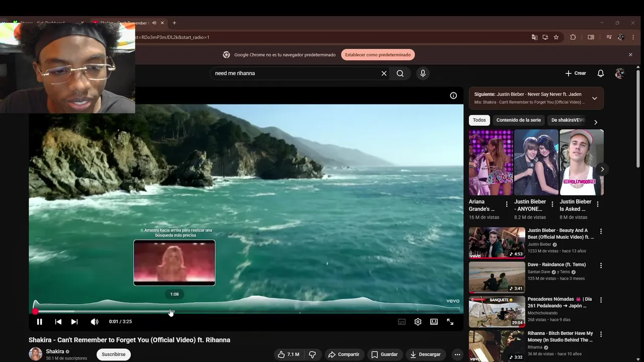The height and width of the screenshot is (362, 644).
Task: Click Establecer como predeterminado button
Action: tap(378, 55)
